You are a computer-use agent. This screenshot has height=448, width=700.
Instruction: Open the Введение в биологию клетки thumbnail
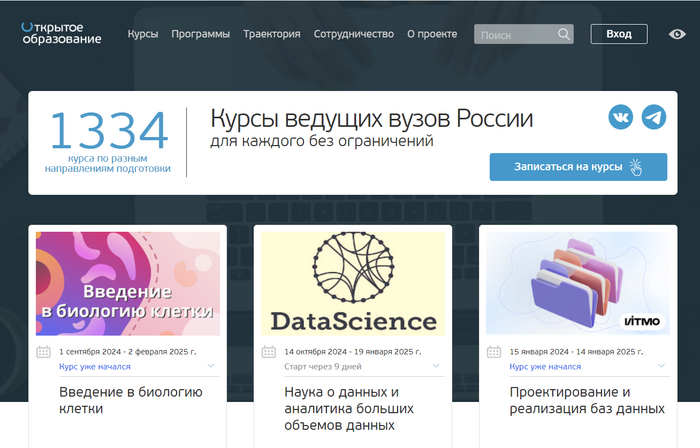coord(128,283)
